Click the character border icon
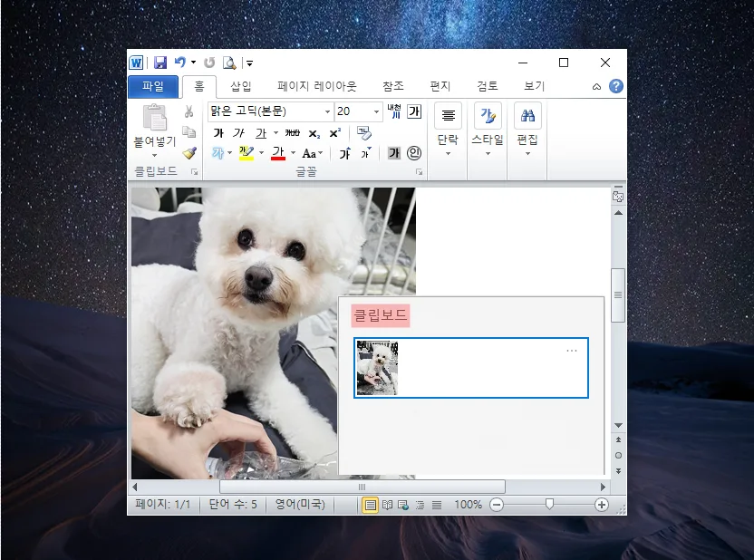The image size is (754, 560). click(414, 111)
